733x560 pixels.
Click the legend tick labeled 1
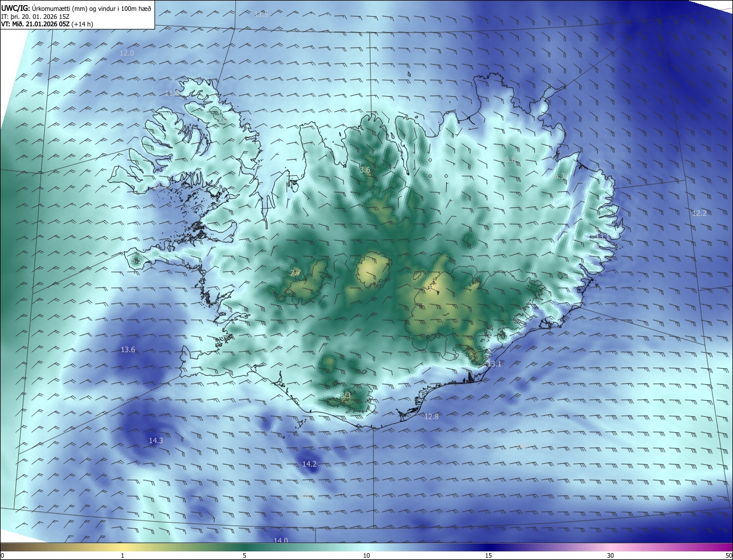(123, 555)
